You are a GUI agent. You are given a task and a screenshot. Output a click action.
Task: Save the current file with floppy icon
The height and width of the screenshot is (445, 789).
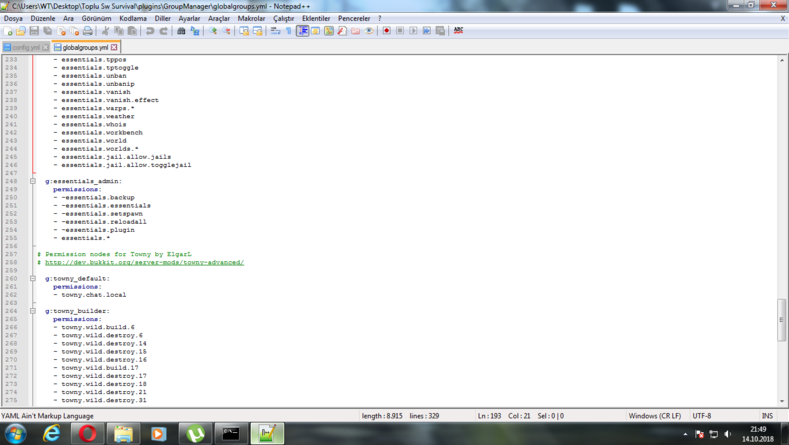click(34, 31)
